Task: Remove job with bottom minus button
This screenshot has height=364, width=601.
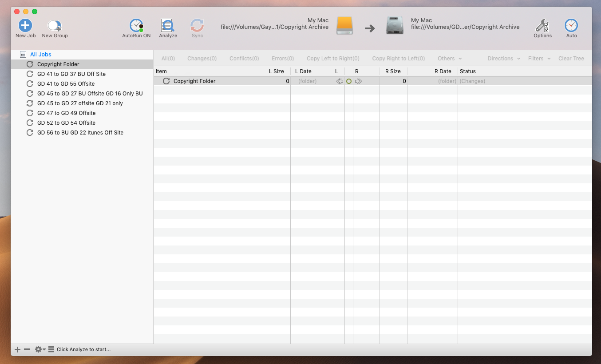Action: (27, 349)
